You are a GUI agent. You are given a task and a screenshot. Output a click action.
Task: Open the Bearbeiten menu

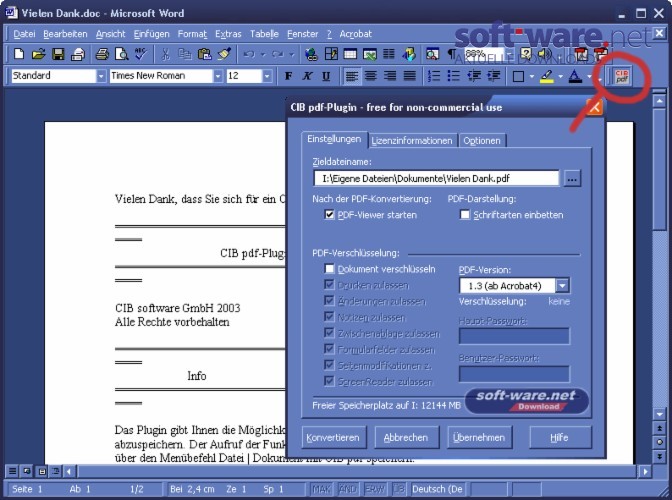click(x=65, y=34)
